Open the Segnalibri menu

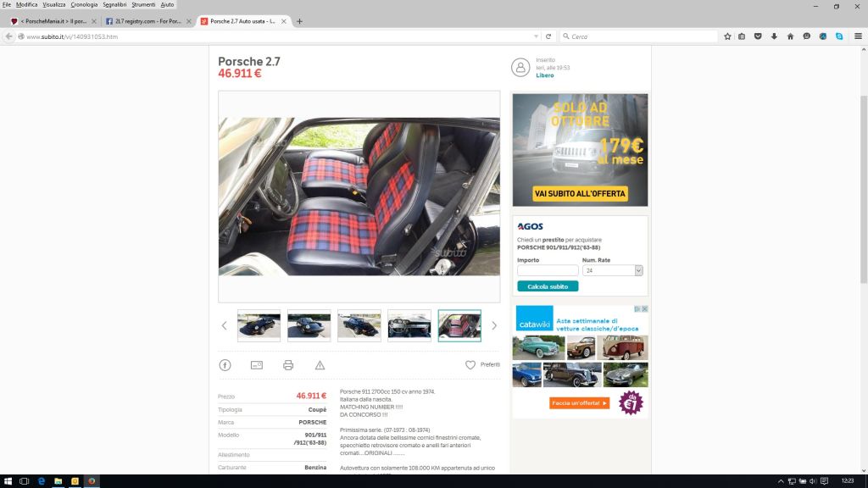pyautogui.click(x=114, y=4)
